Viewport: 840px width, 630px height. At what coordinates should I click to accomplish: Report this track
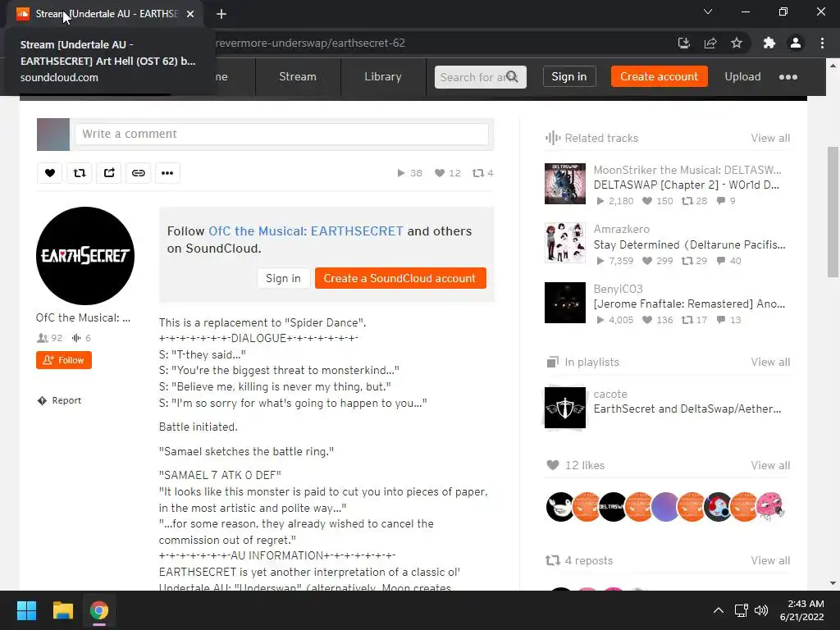[59, 400]
